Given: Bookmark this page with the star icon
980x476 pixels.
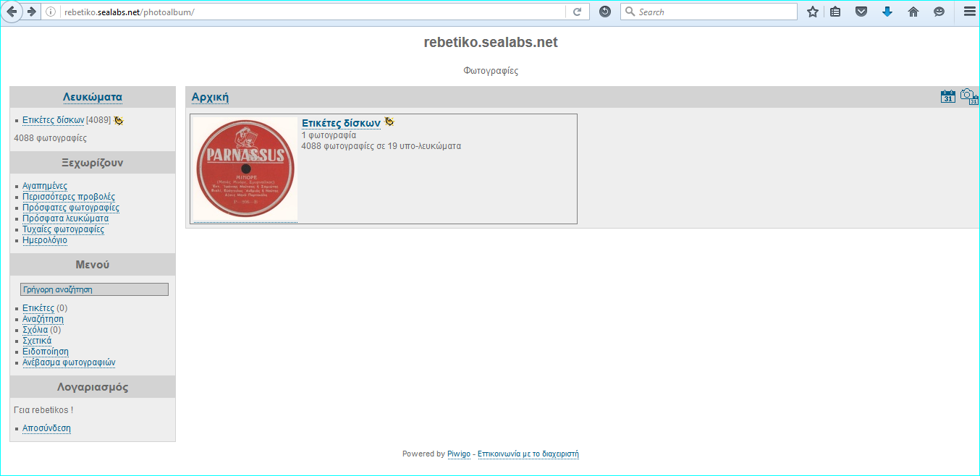Looking at the screenshot, I should tap(813, 12).
